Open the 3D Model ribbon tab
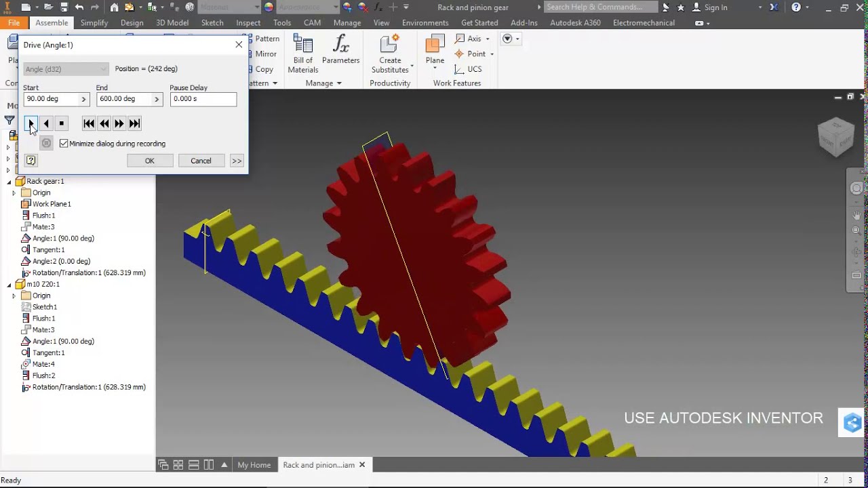The width and height of the screenshot is (868, 488). tap(172, 22)
